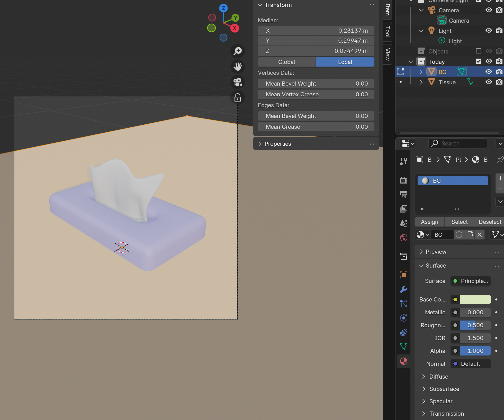Switch to the View sidebar tab
Screen dimensions: 504x420
point(388,54)
